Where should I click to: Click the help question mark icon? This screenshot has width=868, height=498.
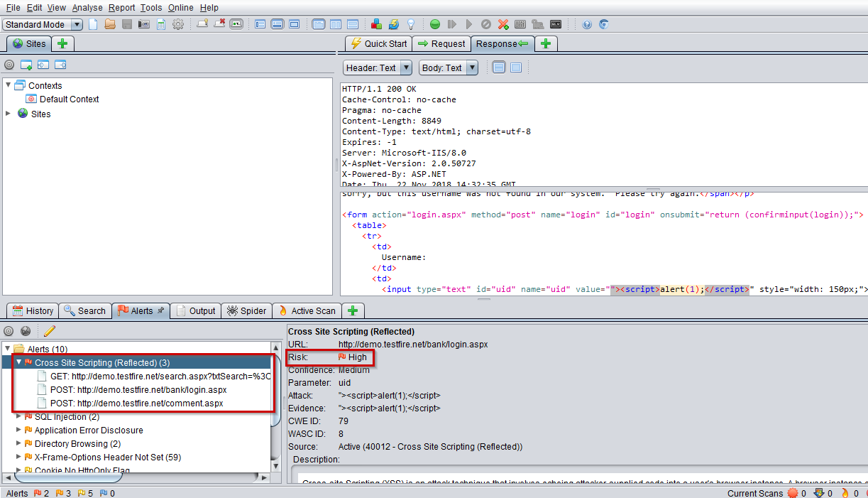click(586, 24)
